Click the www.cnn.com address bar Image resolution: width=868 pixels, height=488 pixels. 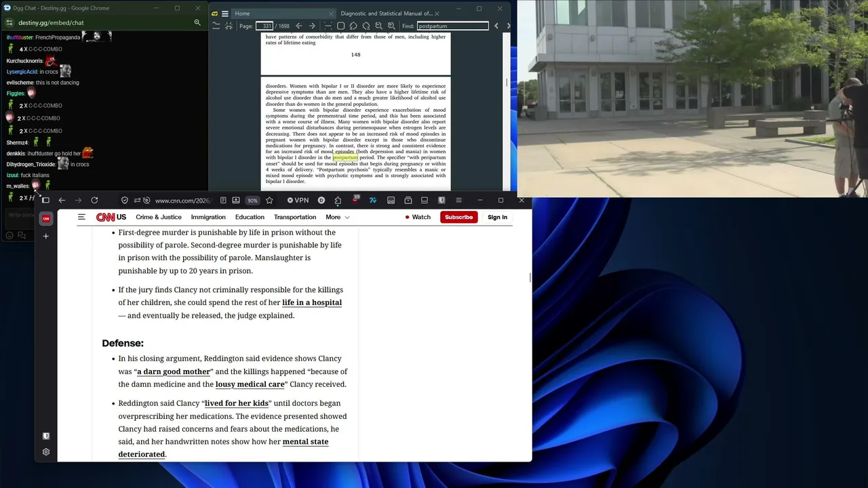tap(182, 201)
